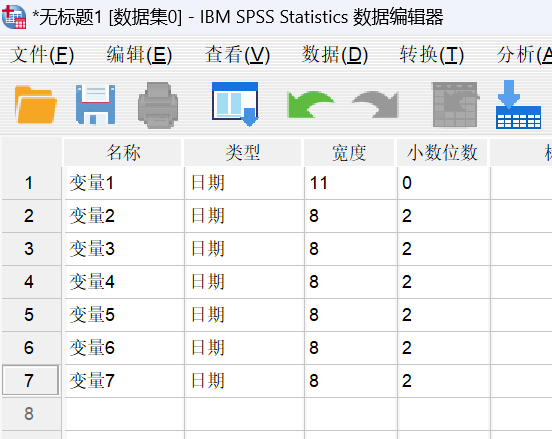Click the name cell 变量1
This screenshot has height=439, width=552.
pos(125,183)
